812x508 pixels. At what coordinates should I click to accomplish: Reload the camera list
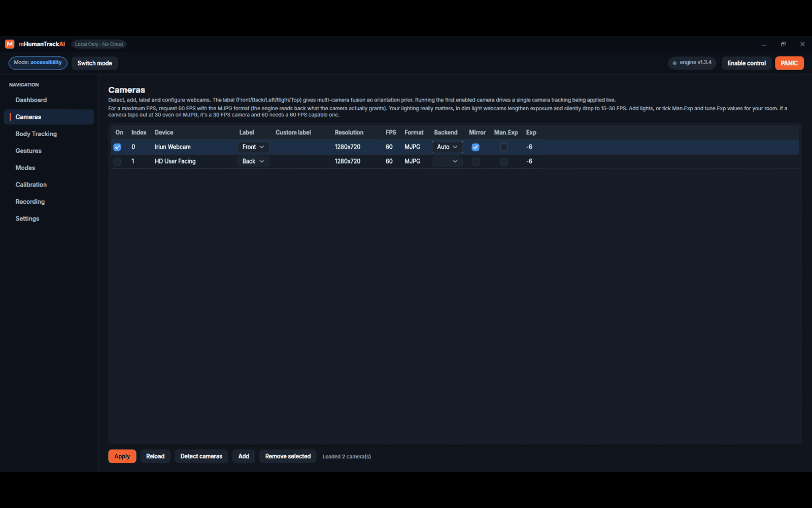tap(155, 456)
